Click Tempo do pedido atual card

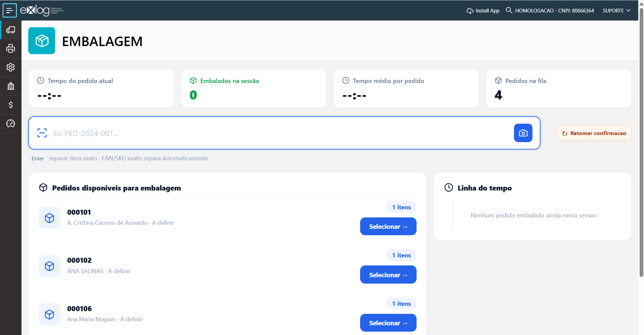101,89
